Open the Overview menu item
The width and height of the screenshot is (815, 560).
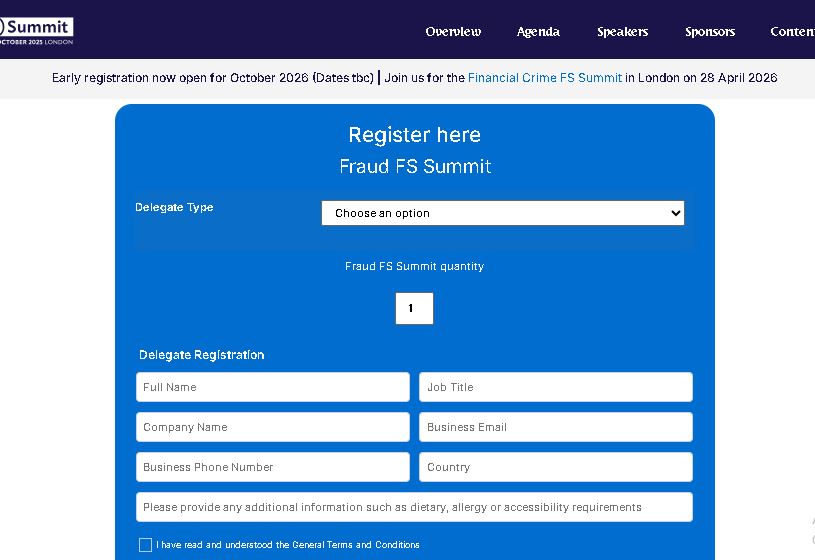453,32
